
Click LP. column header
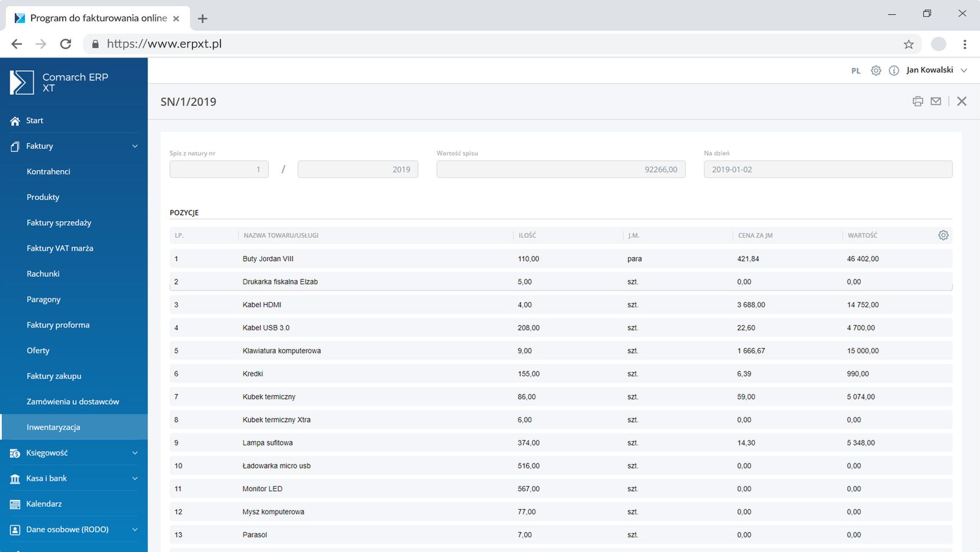(x=179, y=236)
